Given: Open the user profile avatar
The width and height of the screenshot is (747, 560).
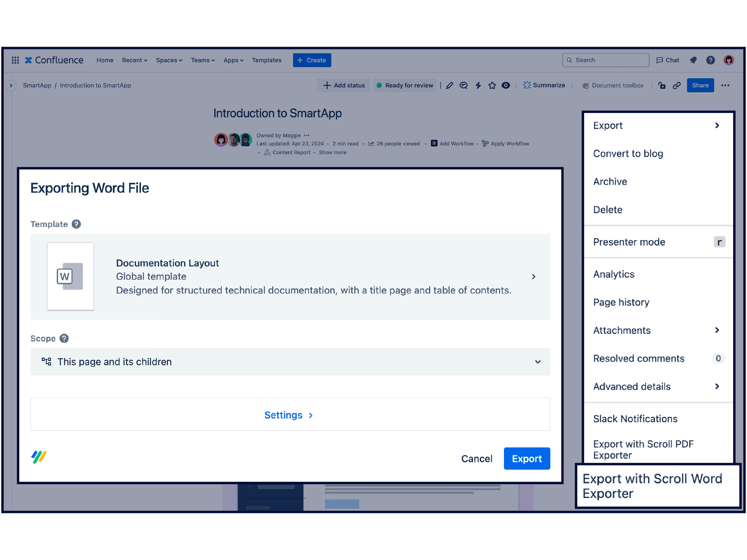Looking at the screenshot, I should pos(728,60).
